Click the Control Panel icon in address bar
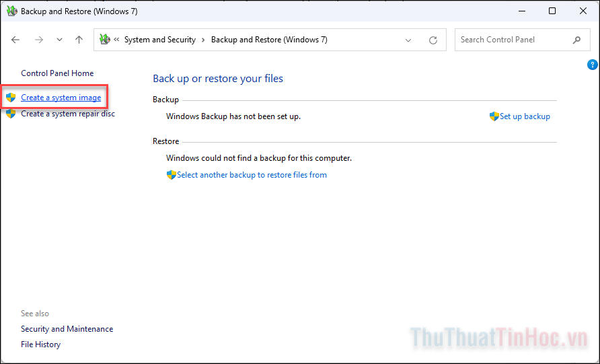This screenshot has height=364, width=600. point(104,40)
